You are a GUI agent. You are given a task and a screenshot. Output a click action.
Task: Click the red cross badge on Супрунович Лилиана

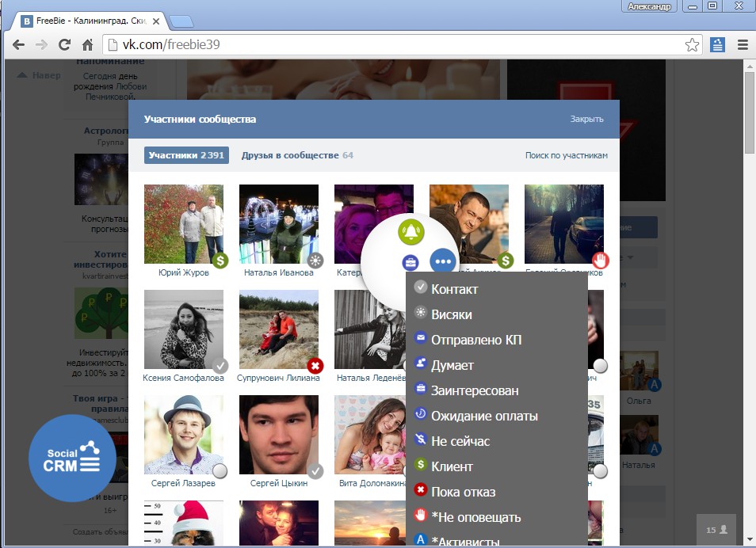pos(315,366)
